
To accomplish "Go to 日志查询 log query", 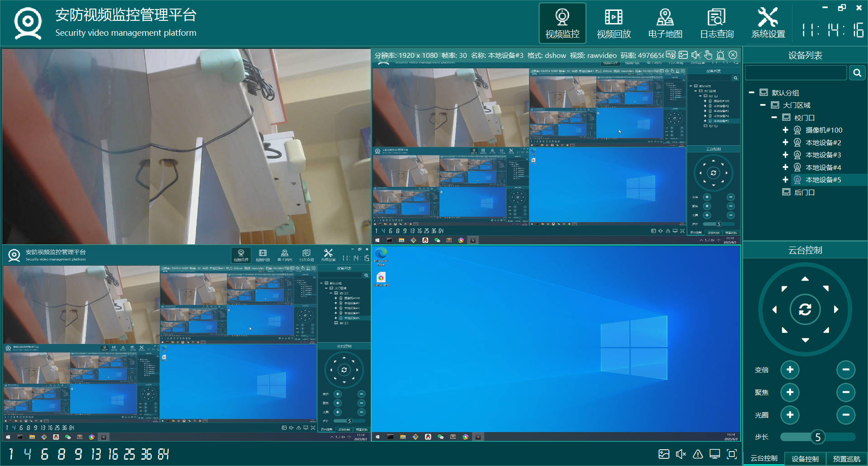I will (x=717, y=24).
